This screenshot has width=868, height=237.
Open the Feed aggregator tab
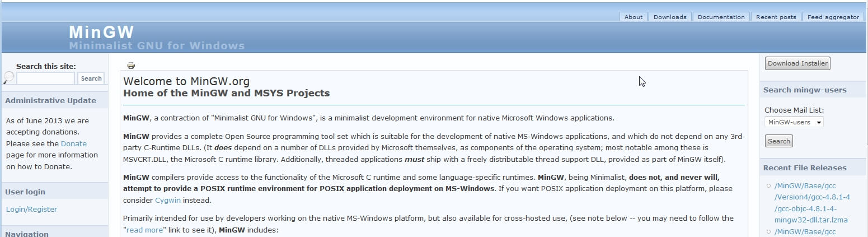(x=833, y=17)
